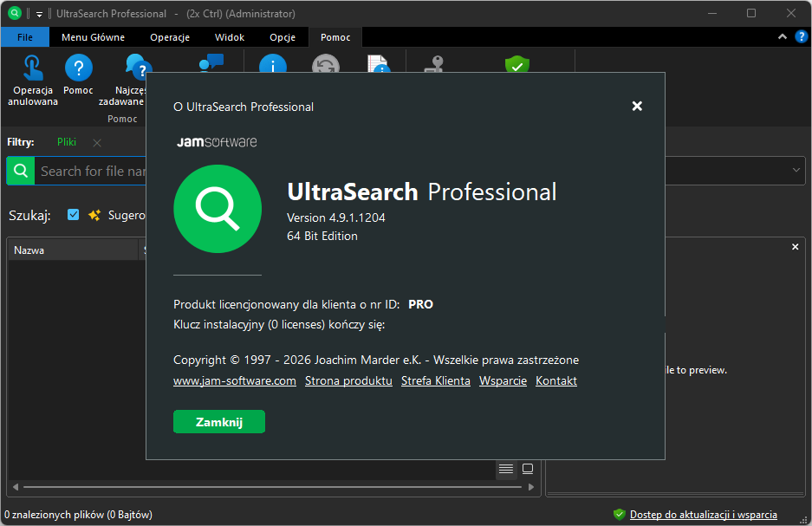Click the Klucz instalacyjny (0 licenses) line
Viewport: 812px width, 526px height.
(x=279, y=325)
